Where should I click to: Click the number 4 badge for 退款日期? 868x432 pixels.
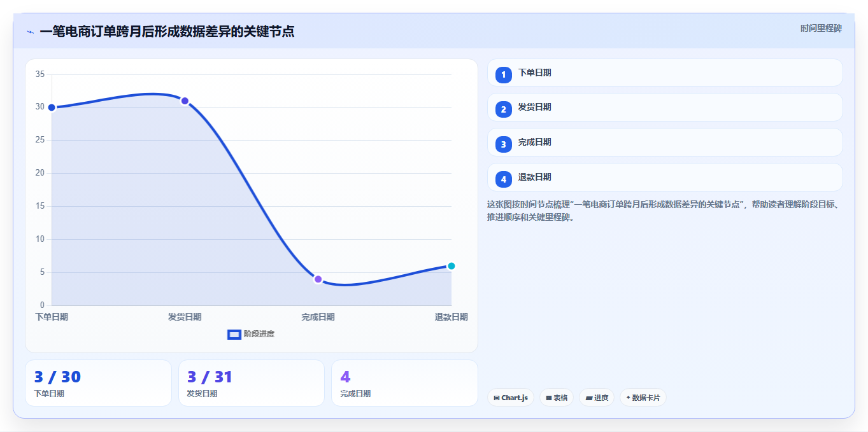(x=504, y=179)
